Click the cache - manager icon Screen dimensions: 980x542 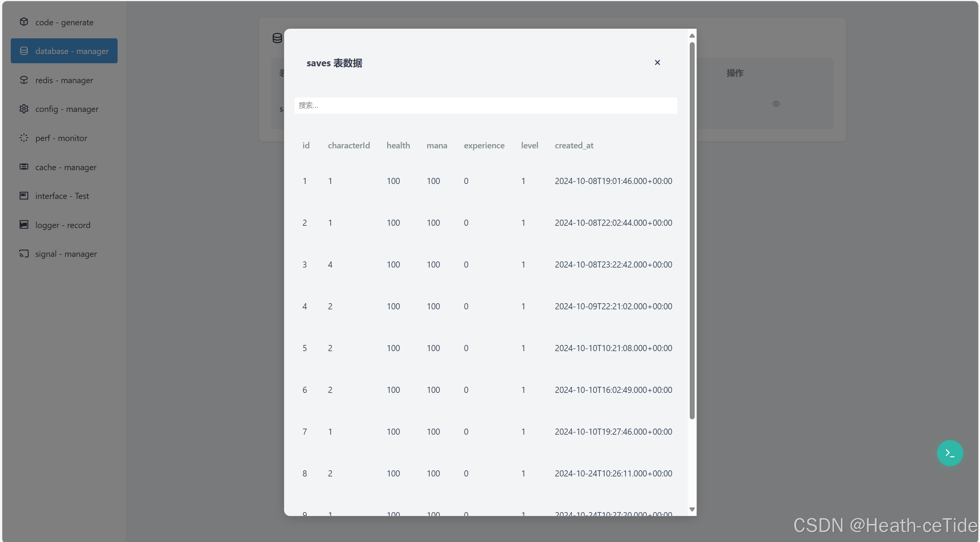click(24, 167)
